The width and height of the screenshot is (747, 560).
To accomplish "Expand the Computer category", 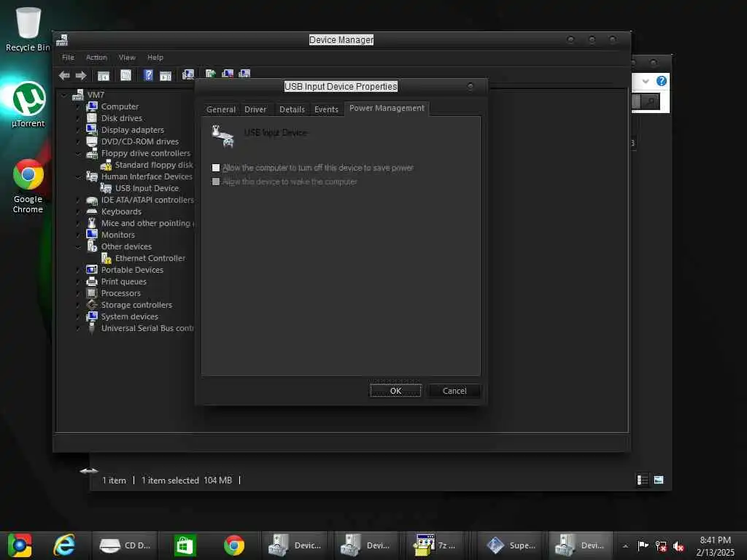I will pyautogui.click(x=78, y=106).
